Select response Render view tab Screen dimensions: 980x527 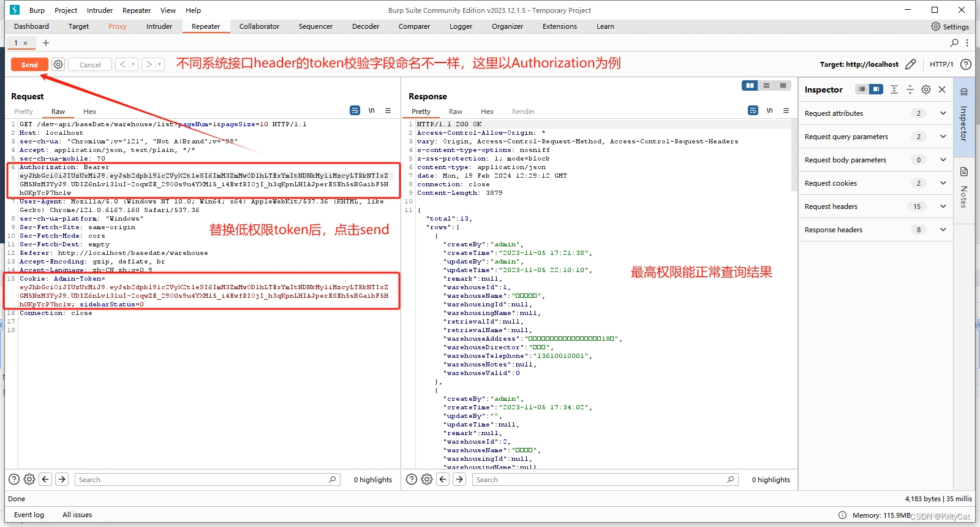pyautogui.click(x=524, y=112)
